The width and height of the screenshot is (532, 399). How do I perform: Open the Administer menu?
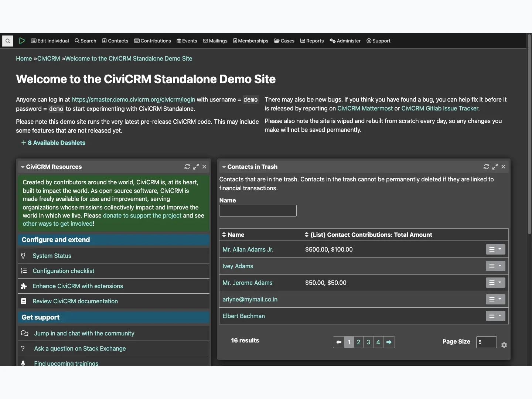click(345, 41)
